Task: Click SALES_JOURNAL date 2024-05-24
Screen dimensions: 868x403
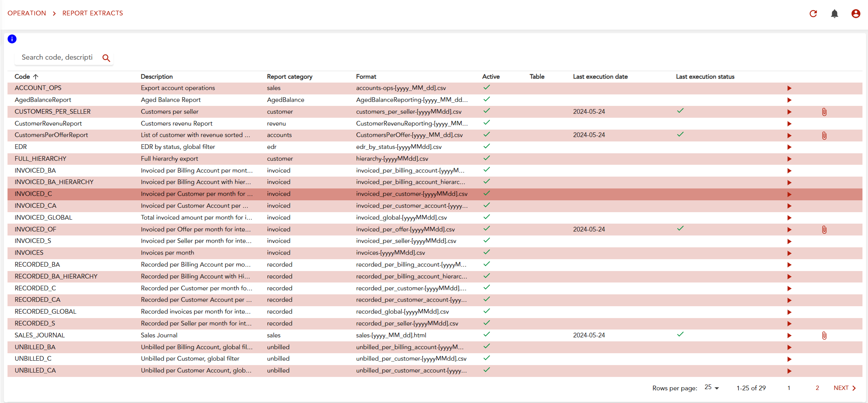Action: pos(589,335)
